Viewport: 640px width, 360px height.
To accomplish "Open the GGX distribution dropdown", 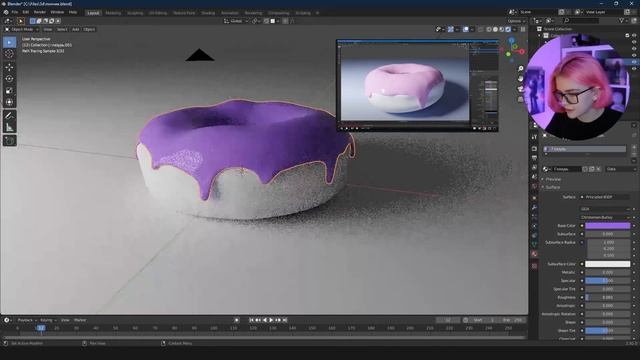I will coord(605,209).
